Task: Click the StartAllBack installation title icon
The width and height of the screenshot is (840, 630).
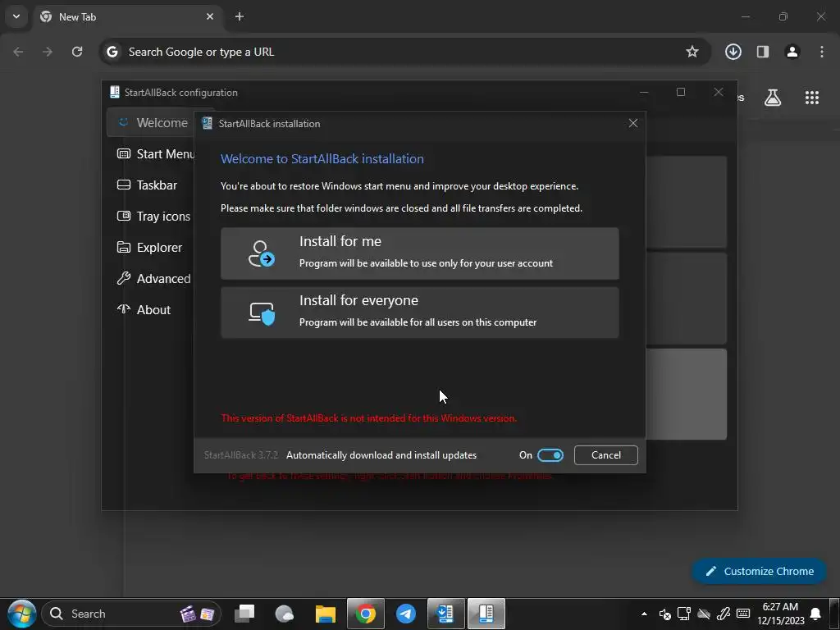Action: [x=207, y=123]
